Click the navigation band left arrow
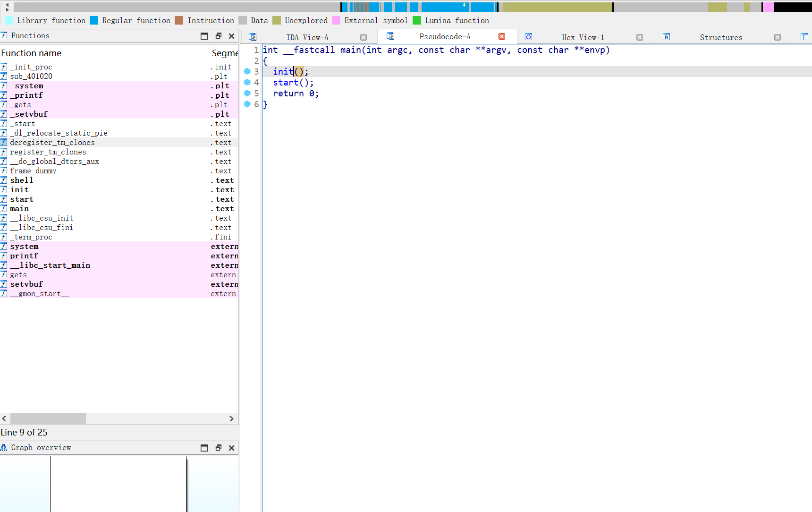This screenshot has width=812, height=512. point(7,4)
